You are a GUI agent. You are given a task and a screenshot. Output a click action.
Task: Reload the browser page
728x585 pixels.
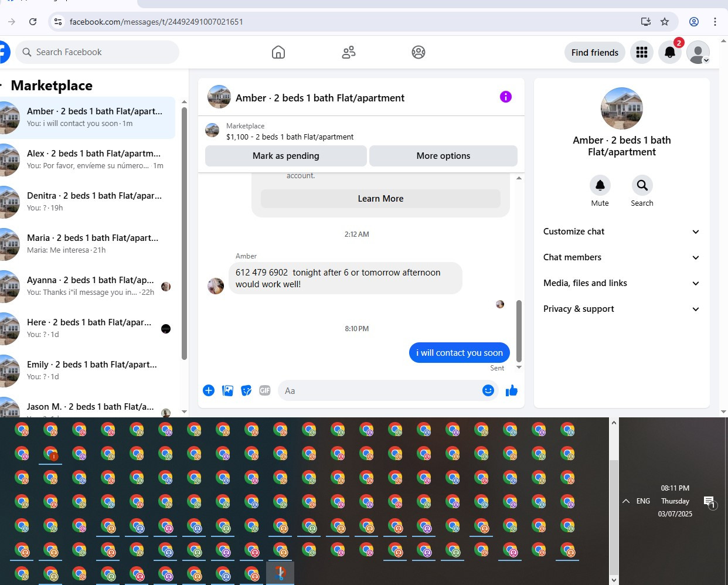click(x=33, y=22)
